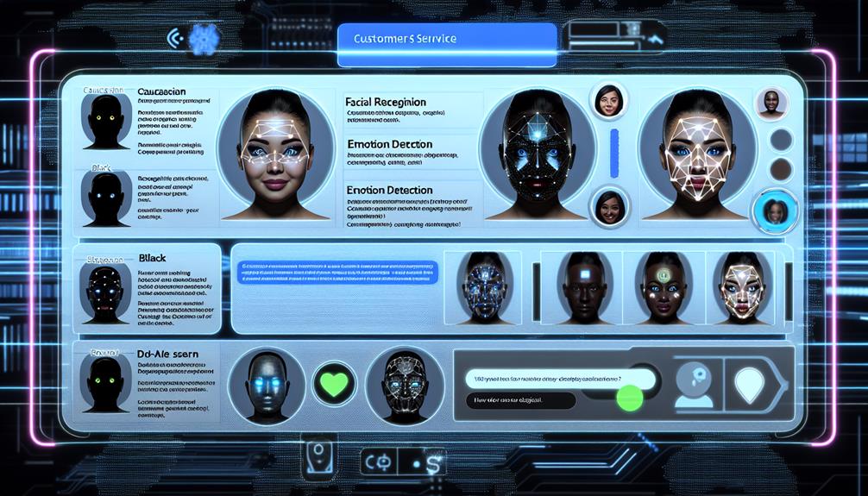
Task: Select the silhouette with dotted face mesh
Action: click(105, 292)
